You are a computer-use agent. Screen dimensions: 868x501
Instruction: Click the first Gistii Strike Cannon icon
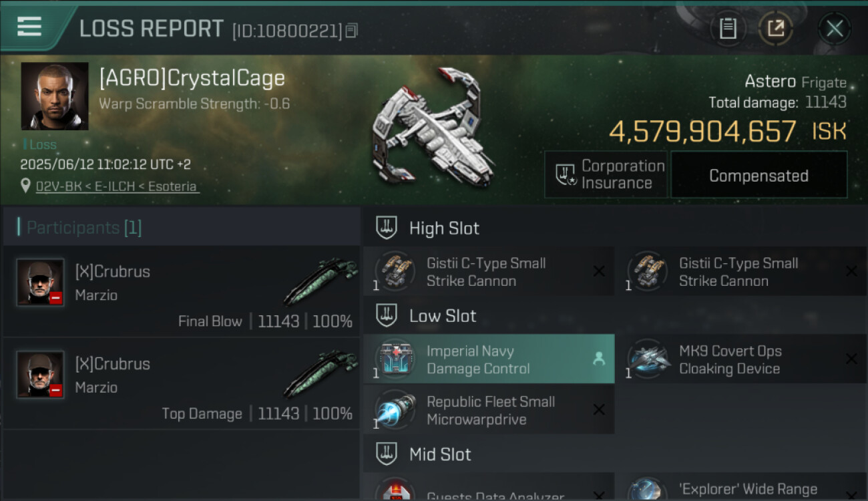click(395, 271)
